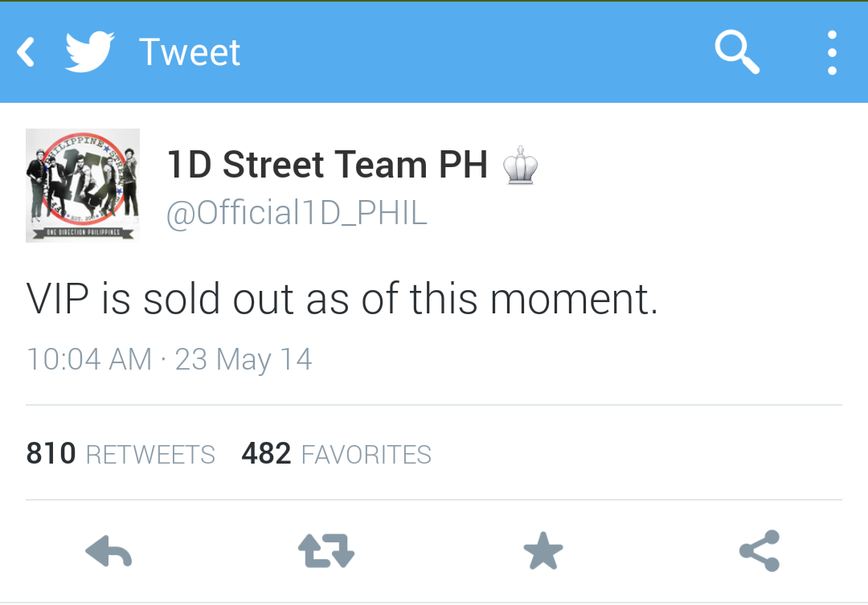Screen dimensions: 868x605
Task: Click the 23 May 14 date text
Action: coord(244,360)
